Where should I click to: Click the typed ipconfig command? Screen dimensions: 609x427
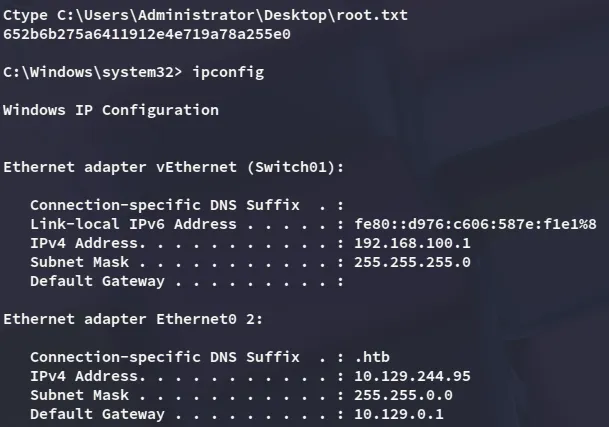231,73
